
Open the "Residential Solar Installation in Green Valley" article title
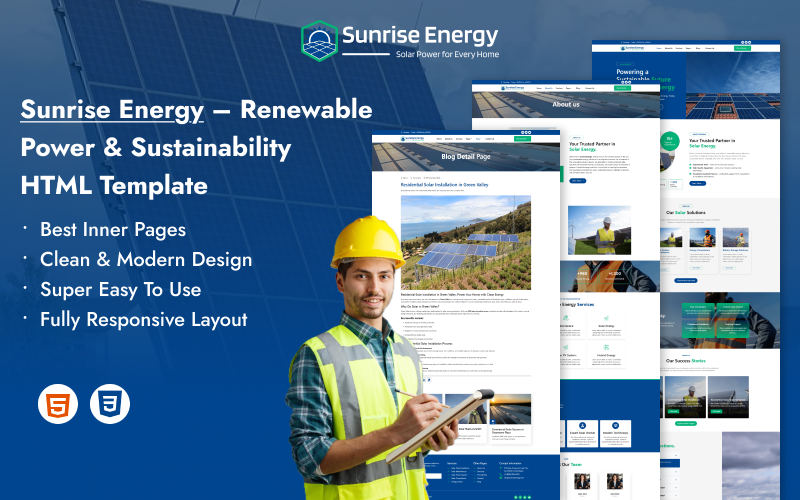[444, 185]
